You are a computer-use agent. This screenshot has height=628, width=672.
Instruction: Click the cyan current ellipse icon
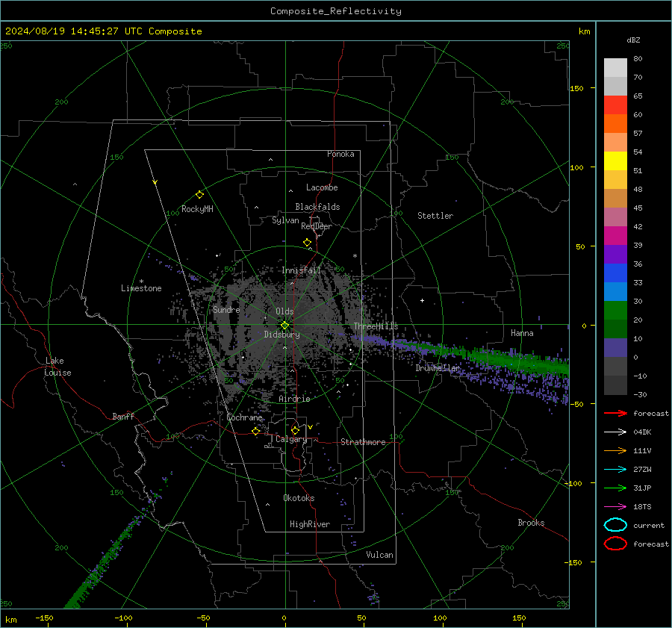tap(615, 525)
